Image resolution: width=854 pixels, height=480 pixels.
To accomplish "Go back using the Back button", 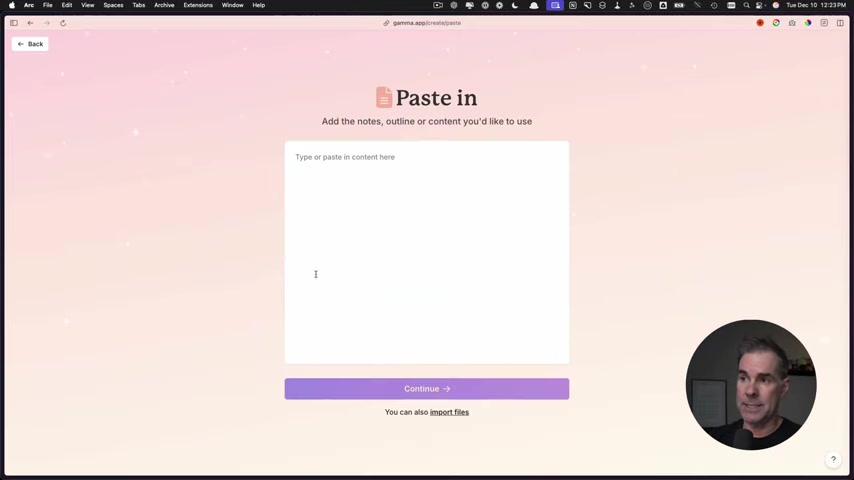I will point(30,44).
